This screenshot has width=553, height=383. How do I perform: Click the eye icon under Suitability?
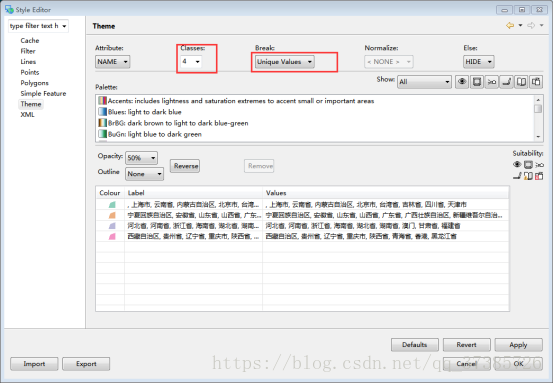pyautogui.click(x=517, y=164)
